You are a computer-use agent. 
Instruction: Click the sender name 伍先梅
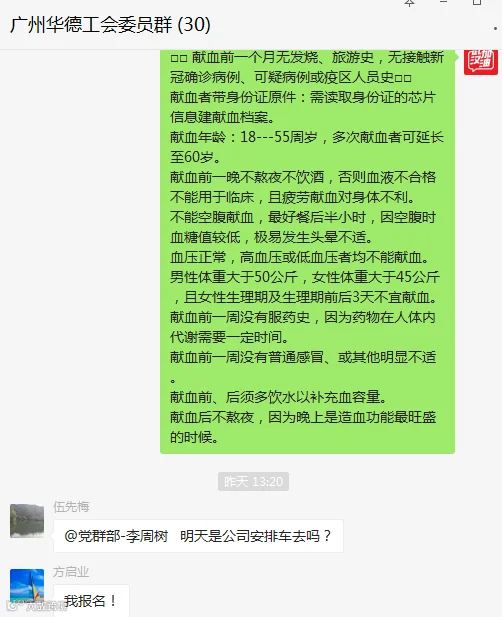pyautogui.click(x=71, y=506)
